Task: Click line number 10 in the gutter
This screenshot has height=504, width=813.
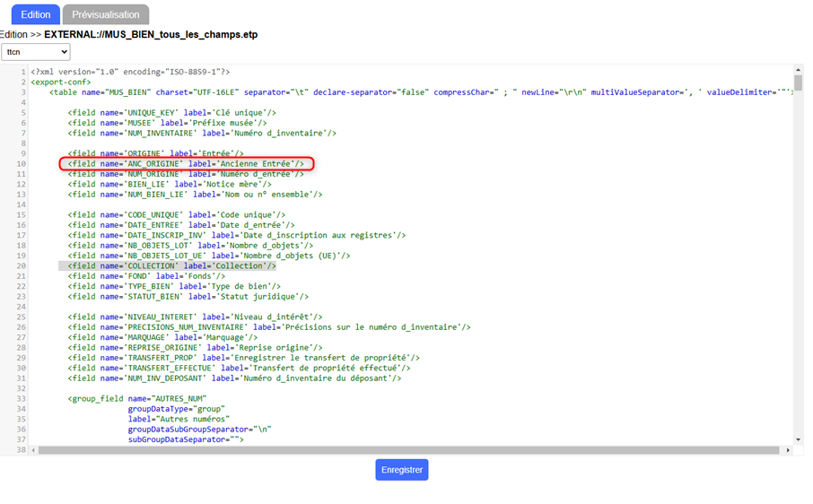Action: pos(22,164)
